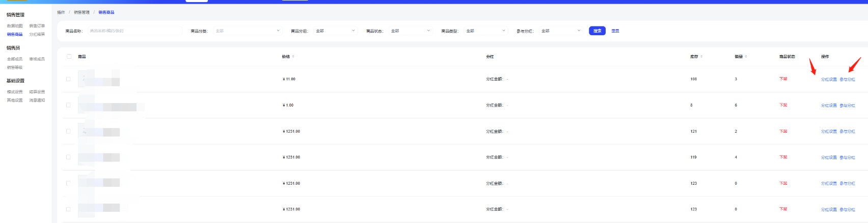Open the first product's thumbnail image

point(86,79)
